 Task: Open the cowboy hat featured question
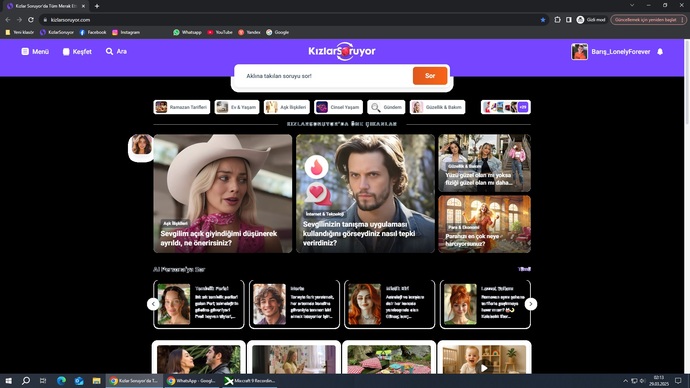pos(223,194)
